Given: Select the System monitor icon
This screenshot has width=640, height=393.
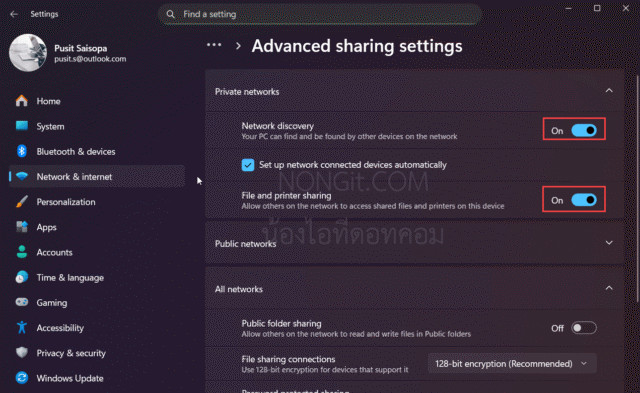Looking at the screenshot, I should click(x=22, y=126).
